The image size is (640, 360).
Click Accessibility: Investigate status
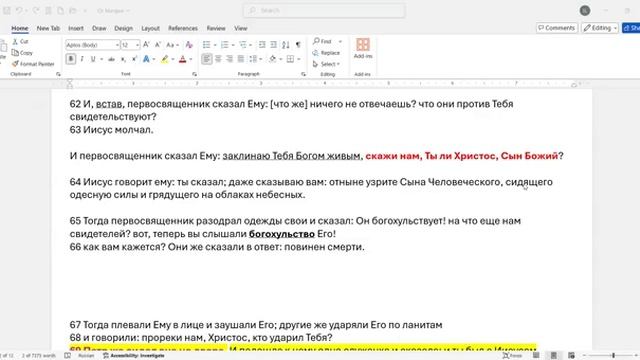[x=134, y=356]
